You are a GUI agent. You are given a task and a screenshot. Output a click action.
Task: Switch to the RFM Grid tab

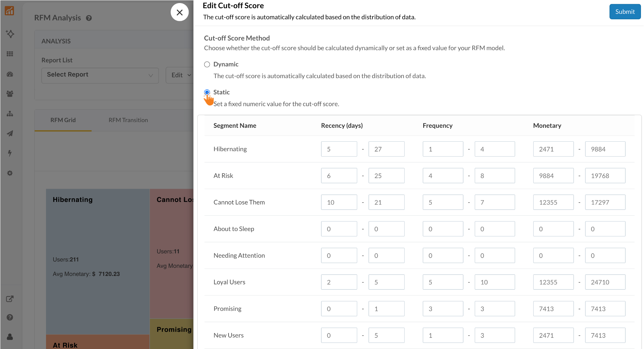pos(63,120)
